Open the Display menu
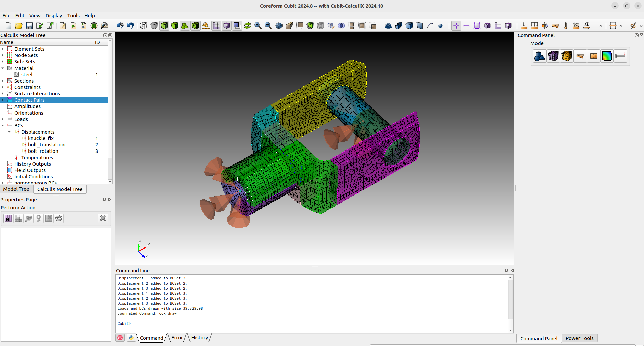Viewport: 644px width, 346px height. pyautogui.click(x=53, y=16)
